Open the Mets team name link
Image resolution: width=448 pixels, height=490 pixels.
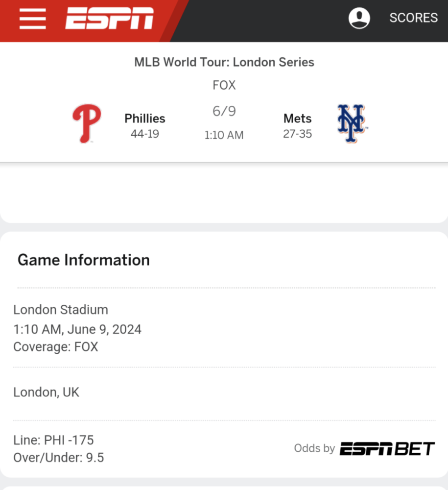[x=297, y=119]
